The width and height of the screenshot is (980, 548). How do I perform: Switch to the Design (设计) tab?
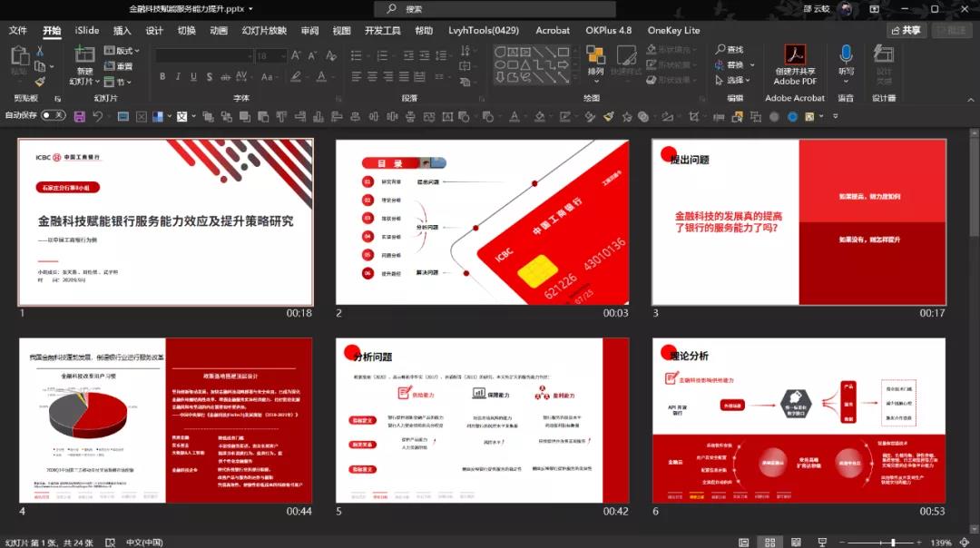(x=154, y=30)
